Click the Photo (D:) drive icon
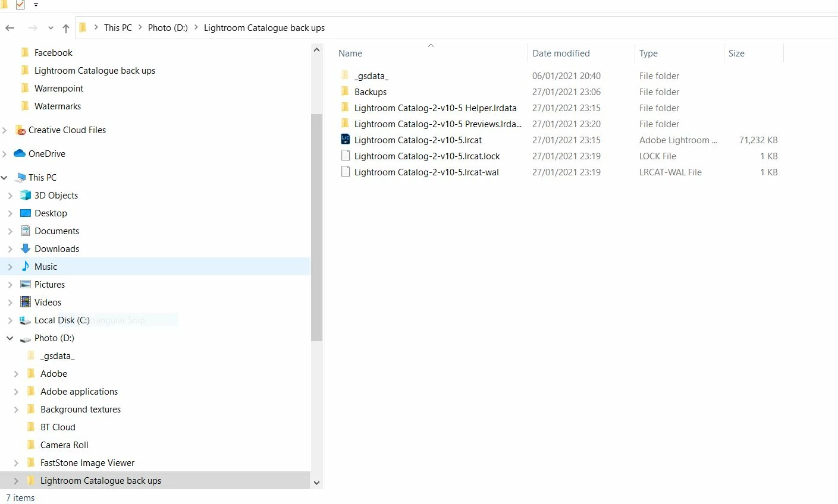Screen dimensions: 838x504 (26, 339)
